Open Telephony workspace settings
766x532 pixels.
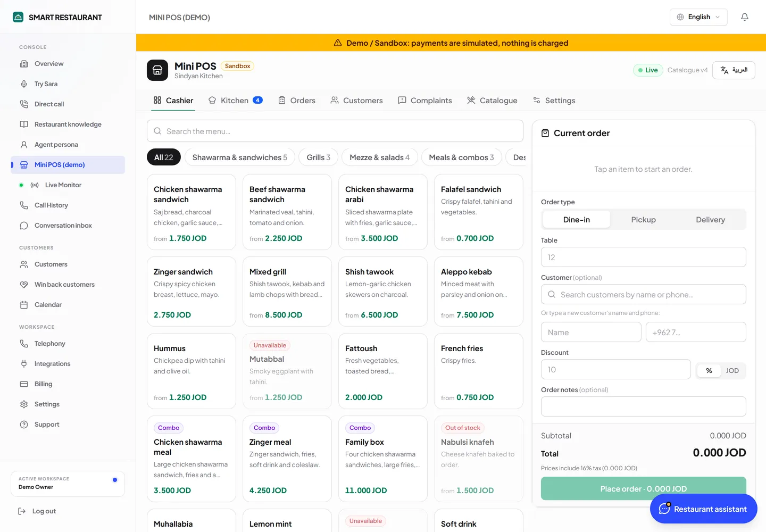[68, 344]
